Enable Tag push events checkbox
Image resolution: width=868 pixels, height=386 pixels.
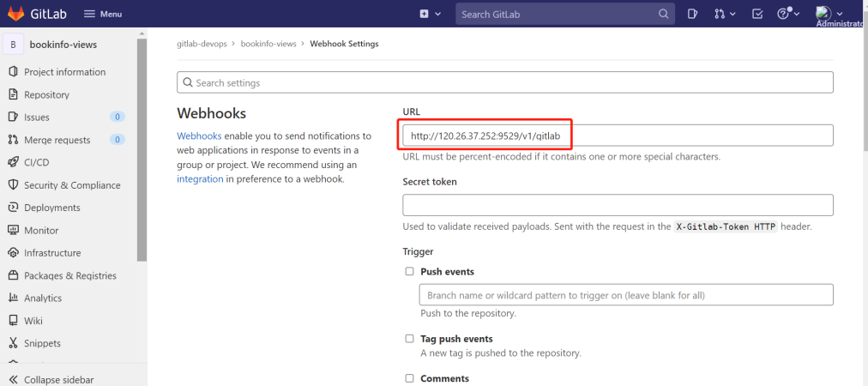click(410, 338)
